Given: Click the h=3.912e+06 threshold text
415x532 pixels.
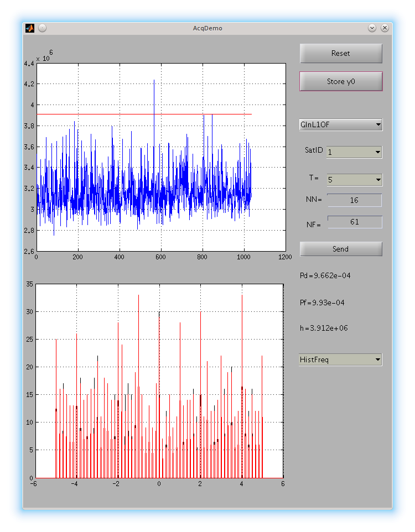Looking at the screenshot, I should coord(324,328).
